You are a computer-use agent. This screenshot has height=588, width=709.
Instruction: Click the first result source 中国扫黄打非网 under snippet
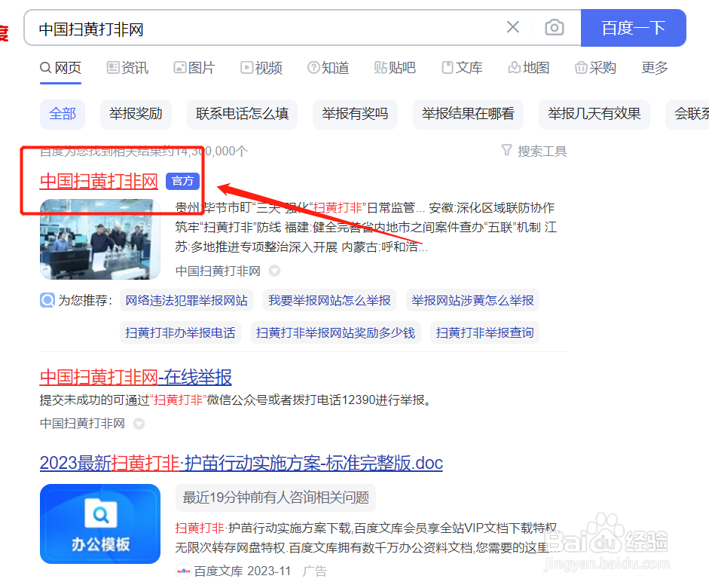(218, 271)
